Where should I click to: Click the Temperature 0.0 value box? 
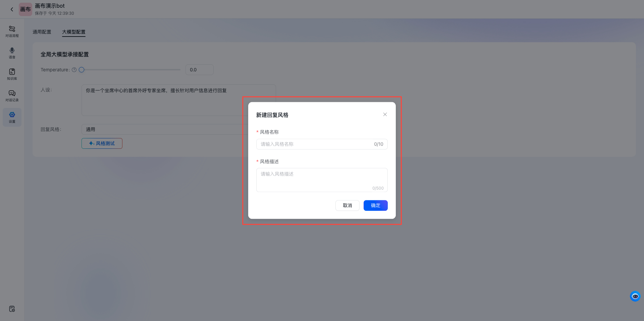tap(199, 70)
